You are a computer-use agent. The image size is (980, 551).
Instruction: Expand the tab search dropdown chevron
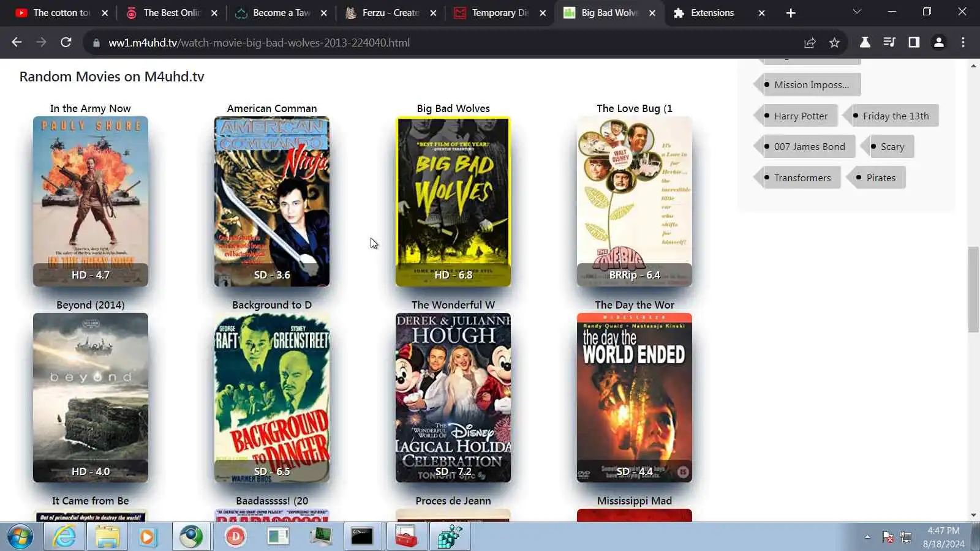(857, 12)
